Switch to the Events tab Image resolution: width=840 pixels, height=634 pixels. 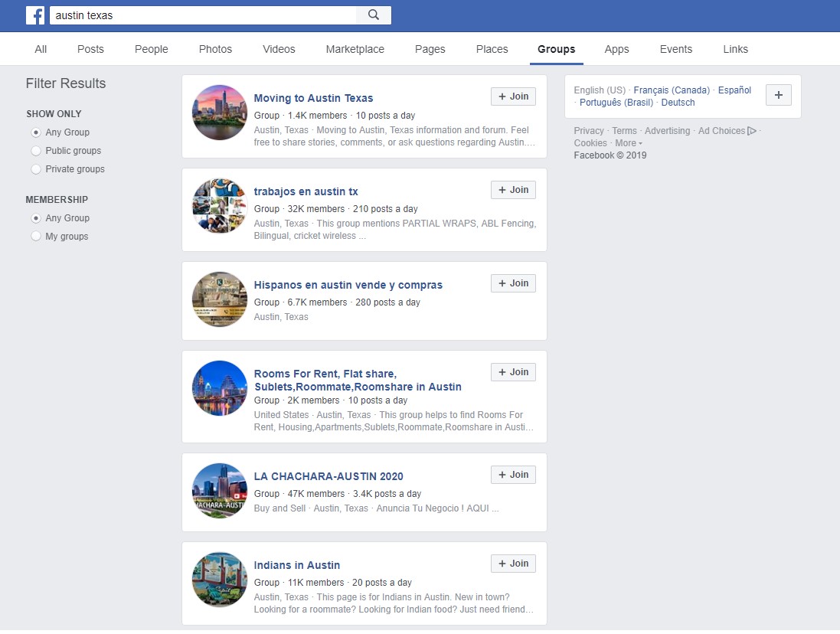[x=676, y=49]
